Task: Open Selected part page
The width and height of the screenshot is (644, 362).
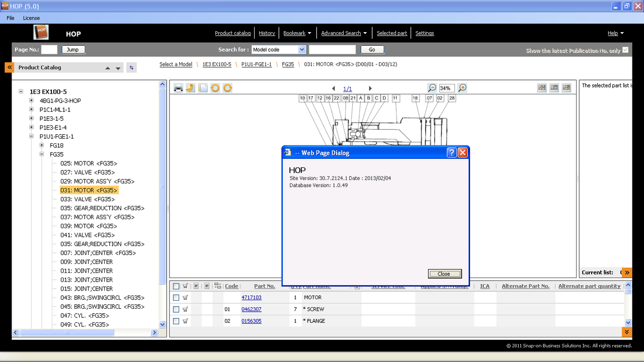Action: click(392, 33)
